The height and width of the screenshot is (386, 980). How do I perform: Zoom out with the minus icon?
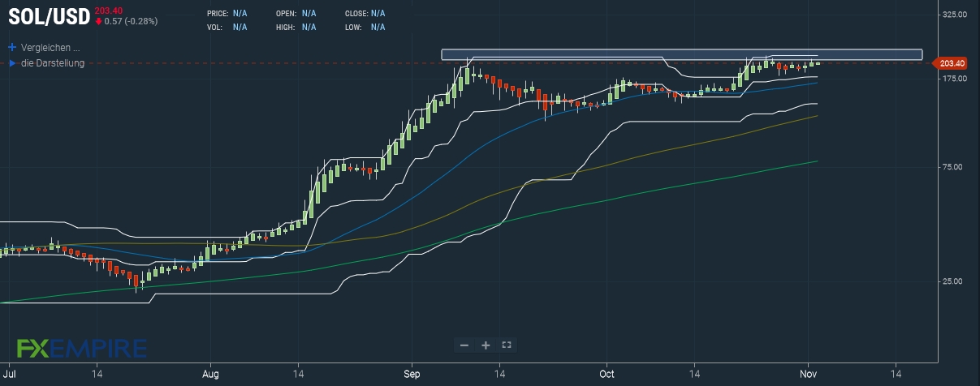[x=464, y=345]
